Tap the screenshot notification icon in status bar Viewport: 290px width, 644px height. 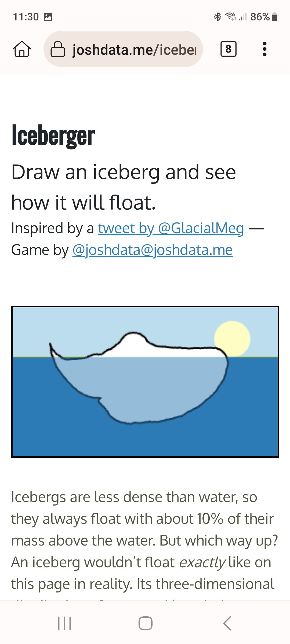(48, 17)
